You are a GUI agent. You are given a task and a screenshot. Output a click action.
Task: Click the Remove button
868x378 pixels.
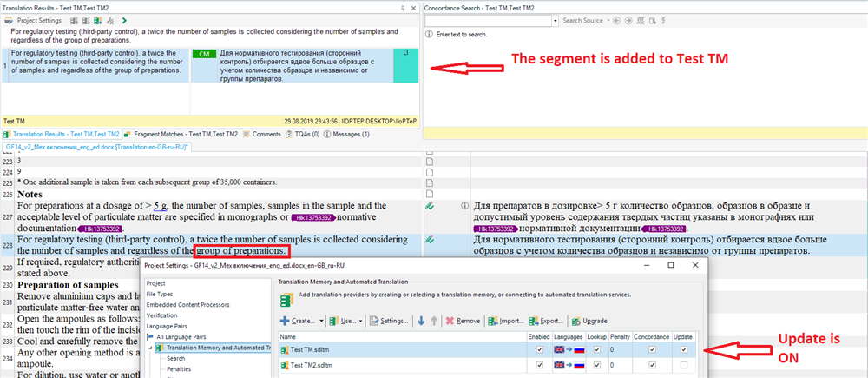point(463,321)
